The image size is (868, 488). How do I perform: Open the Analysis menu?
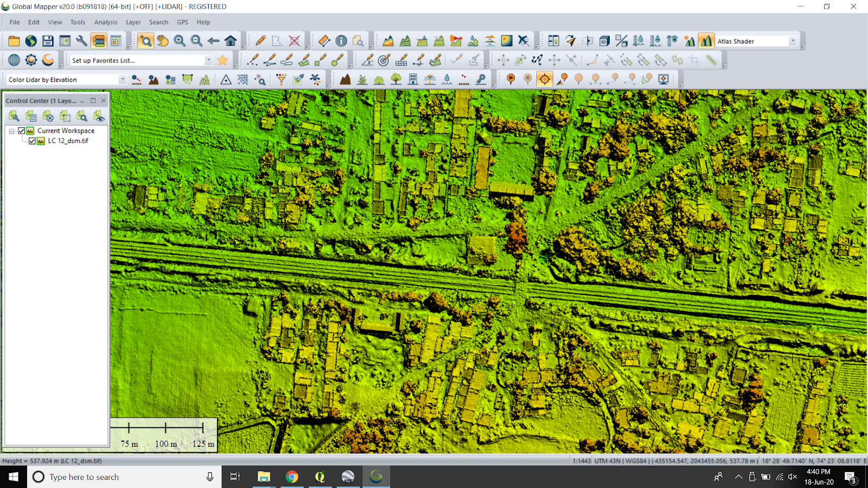coord(106,22)
